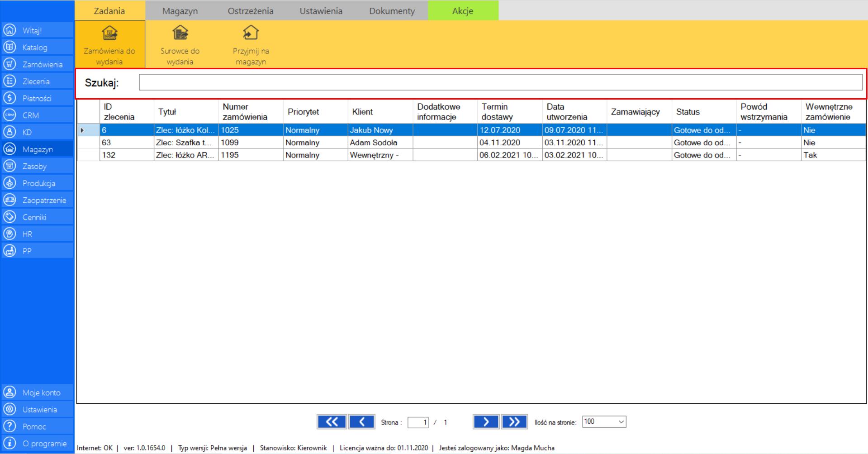Open the Katalog sidebar icon
The height and width of the screenshot is (454, 868).
point(10,47)
